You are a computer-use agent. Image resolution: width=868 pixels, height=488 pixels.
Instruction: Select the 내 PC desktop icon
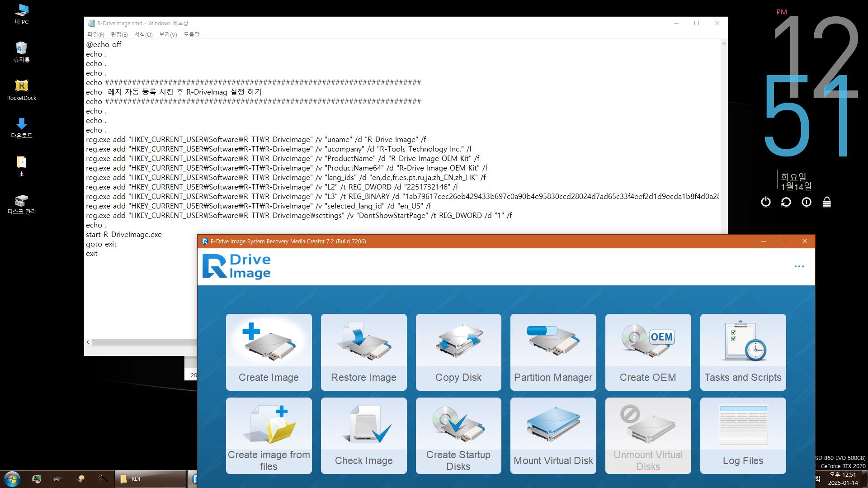click(21, 14)
